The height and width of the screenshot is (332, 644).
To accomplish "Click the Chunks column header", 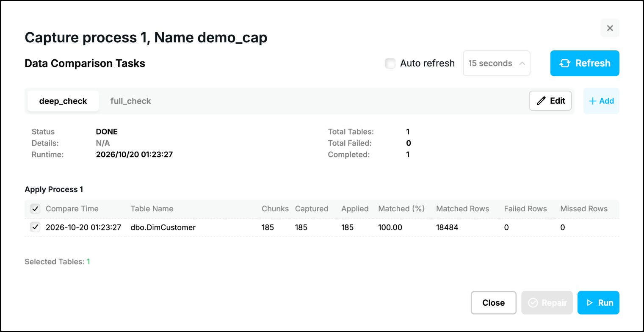I will (275, 209).
